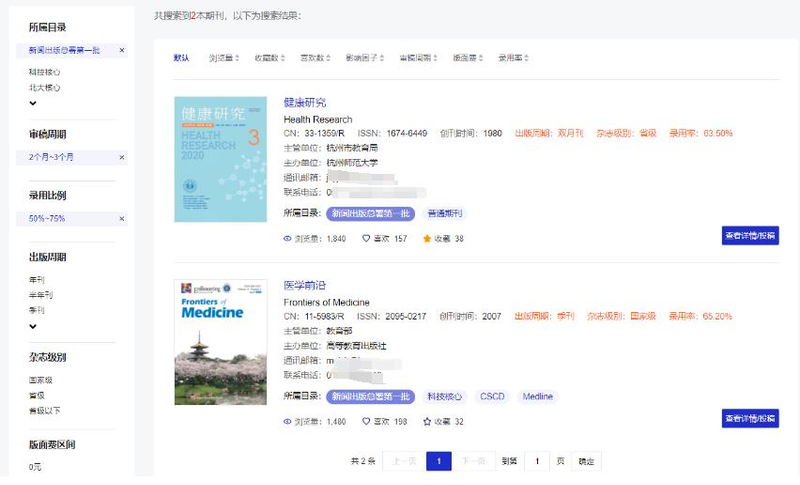This screenshot has width=800, height=485.
Task: Go to the next page 下一页
Action: [473, 461]
